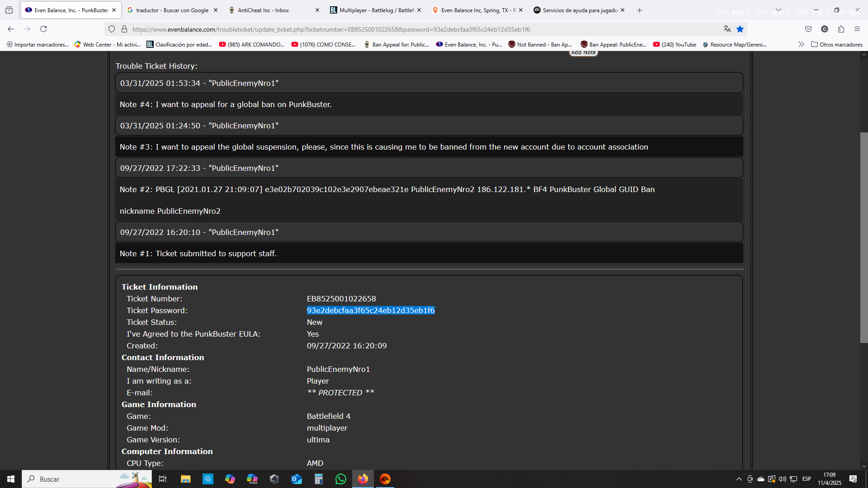This screenshot has width=868, height=488.
Task: Open WhatsApp from taskbar
Action: pyautogui.click(x=341, y=479)
